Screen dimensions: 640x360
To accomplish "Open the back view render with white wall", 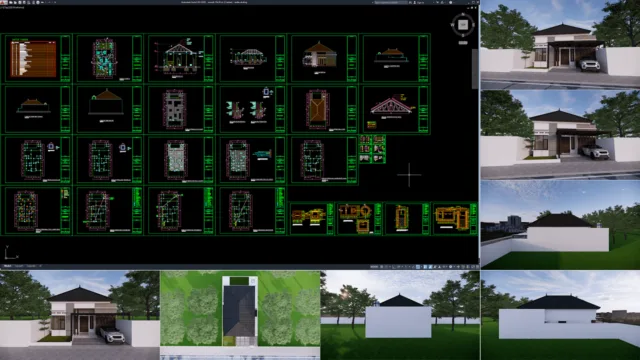I will (560, 225).
